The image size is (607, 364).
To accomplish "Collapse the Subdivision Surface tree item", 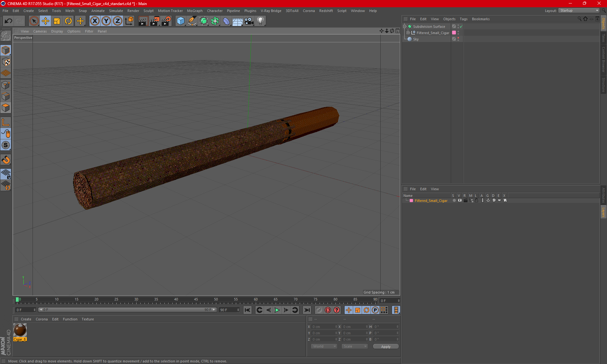I will coord(404,27).
